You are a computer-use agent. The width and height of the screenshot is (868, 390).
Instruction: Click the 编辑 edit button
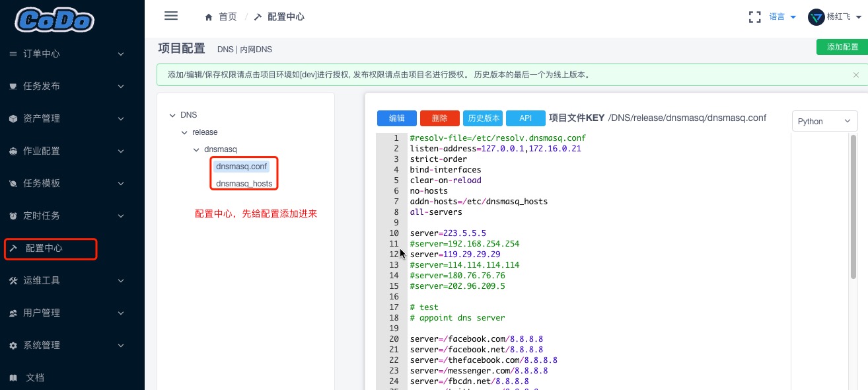click(x=397, y=118)
